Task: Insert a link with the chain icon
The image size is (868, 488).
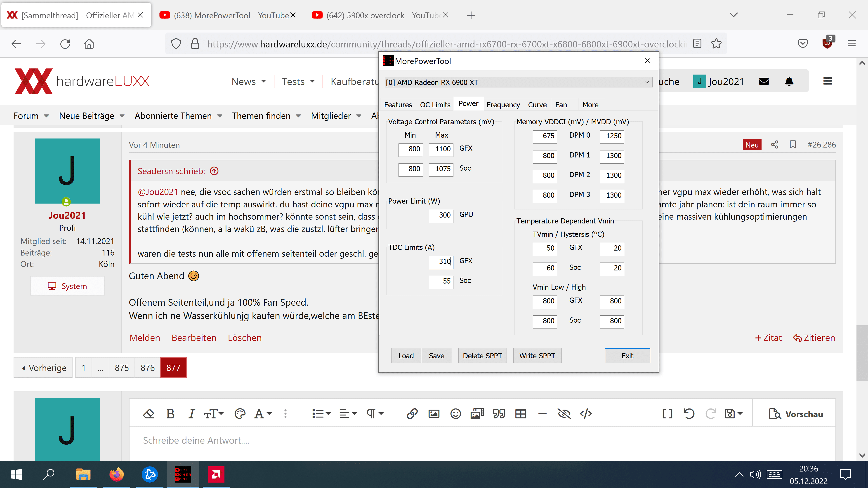Action: point(412,414)
